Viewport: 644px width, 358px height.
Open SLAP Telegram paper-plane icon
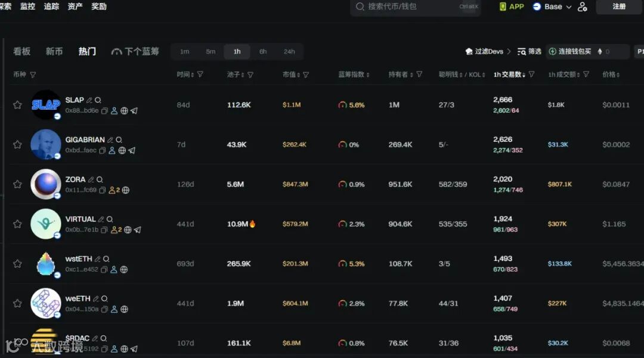coord(134,111)
